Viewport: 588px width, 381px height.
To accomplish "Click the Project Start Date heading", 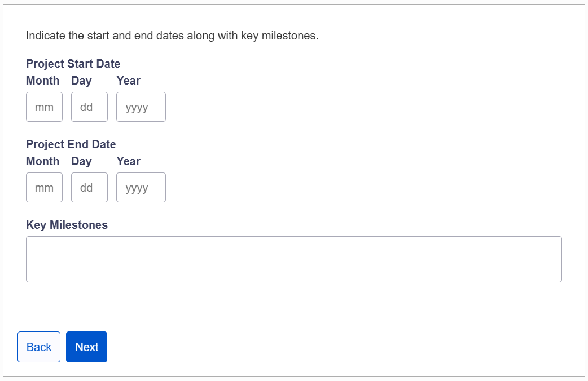I will pyautogui.click(x=73, y=64).
